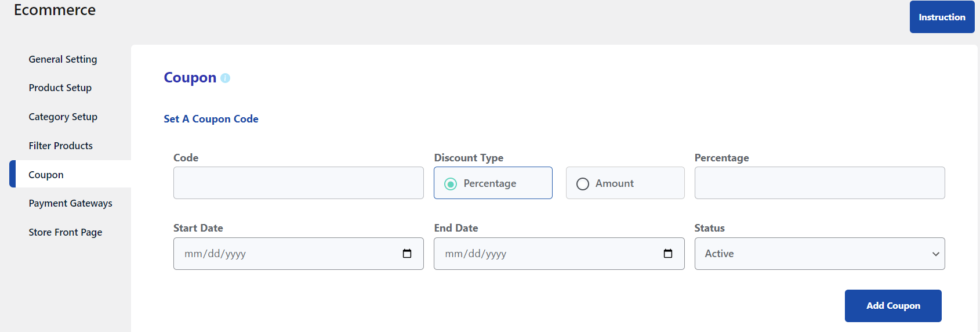Image resolution: width=980 pixels, height=332 pixels.
Task: Click the Status dropdown chevron arrow
Action: tap(935, 254)
